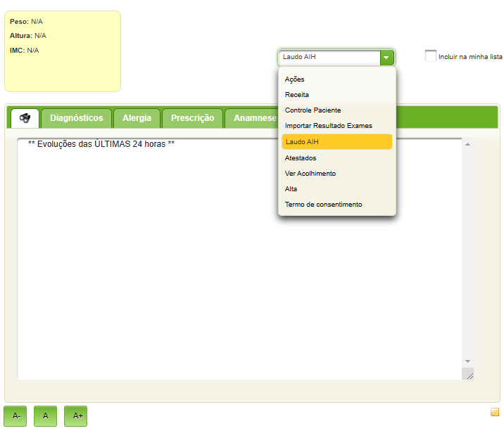
Task: Choose Receita in the actions menu
Action: [337, 95]
